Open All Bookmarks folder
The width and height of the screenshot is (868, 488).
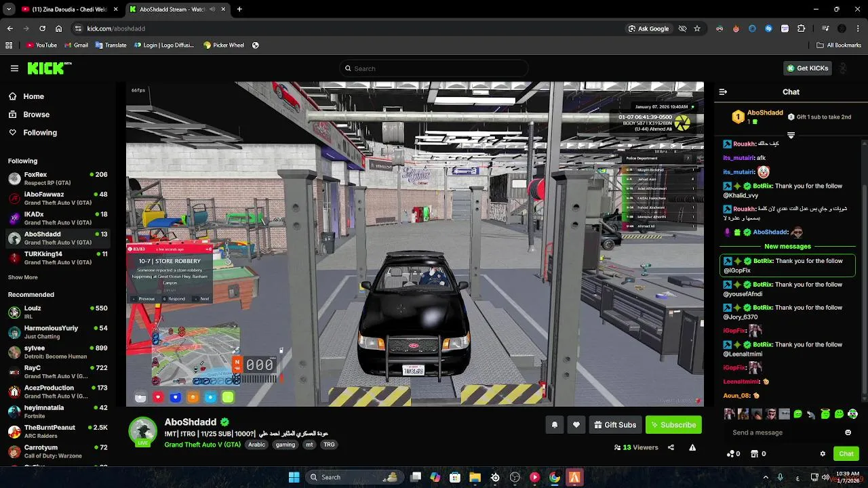pyautogui.click(x=839, y=45)
